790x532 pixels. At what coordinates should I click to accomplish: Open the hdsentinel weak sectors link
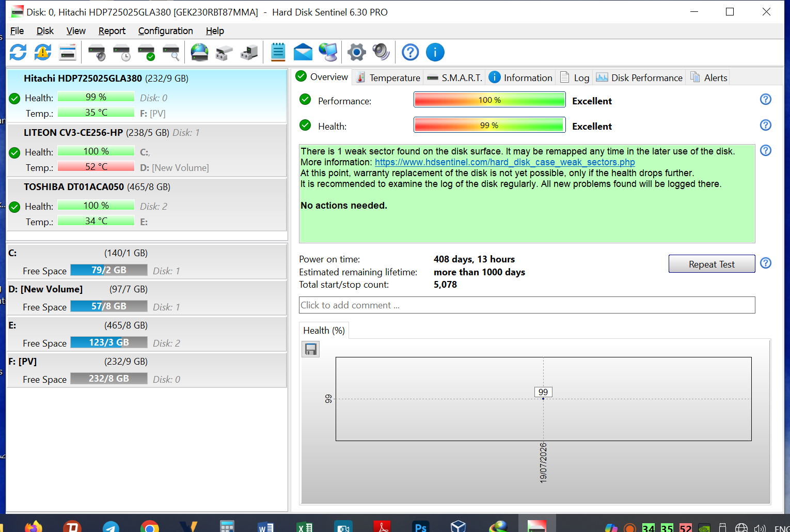click(x=505, y=162)
